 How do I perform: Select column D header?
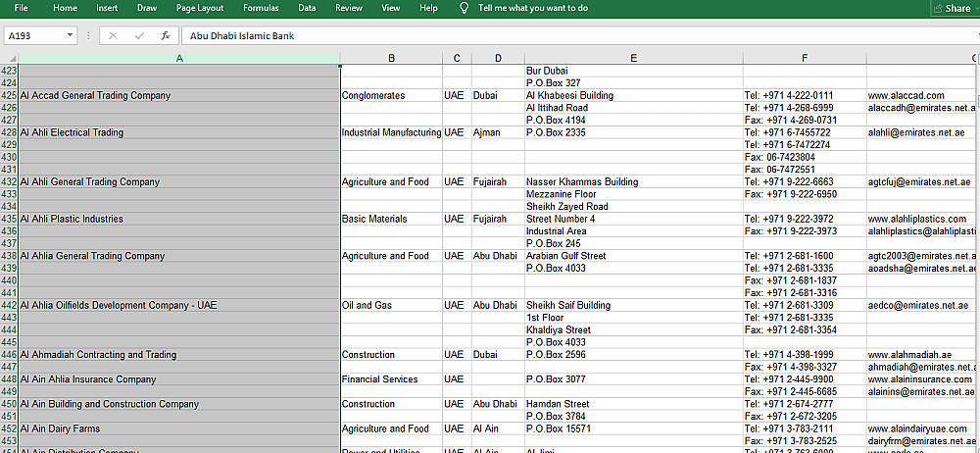point(498,58)
